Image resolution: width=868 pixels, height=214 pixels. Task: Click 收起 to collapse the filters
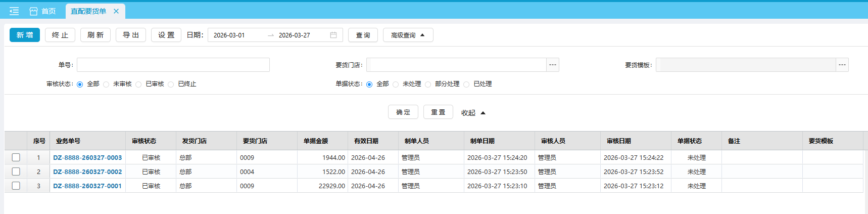point(473,113)
